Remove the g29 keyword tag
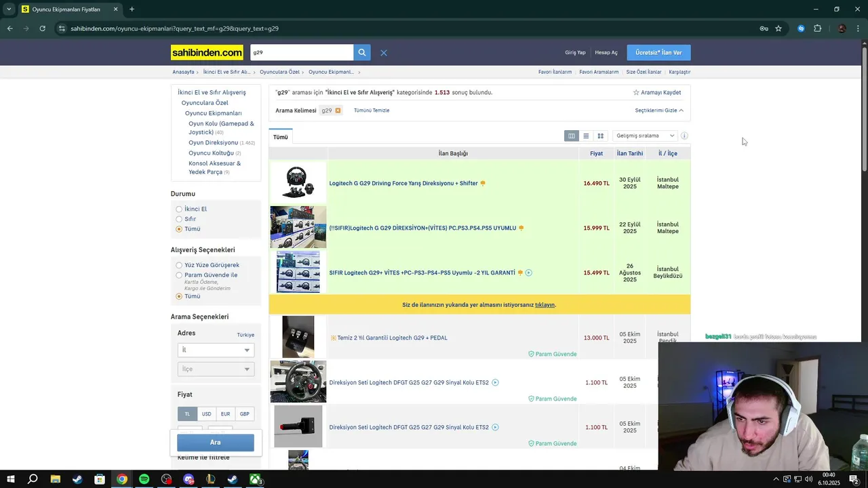868x488 pixels. (338, 110)
